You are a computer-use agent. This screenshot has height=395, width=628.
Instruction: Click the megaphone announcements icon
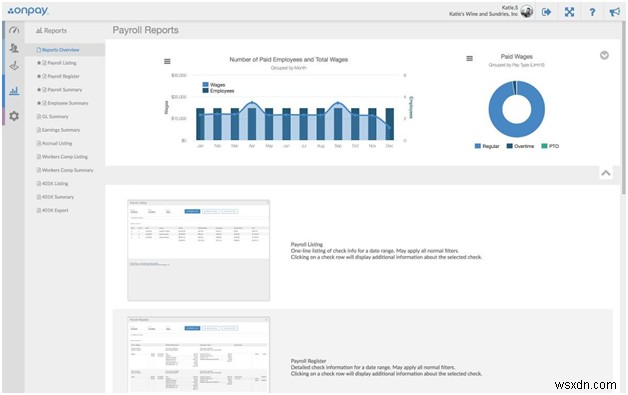click(x=615, y=12)
